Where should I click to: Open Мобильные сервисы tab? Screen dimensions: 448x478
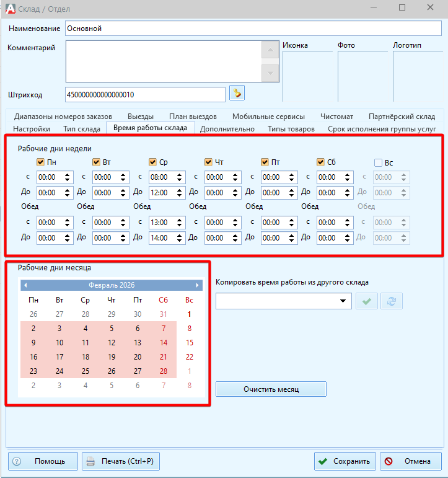(x=268, y=117)
